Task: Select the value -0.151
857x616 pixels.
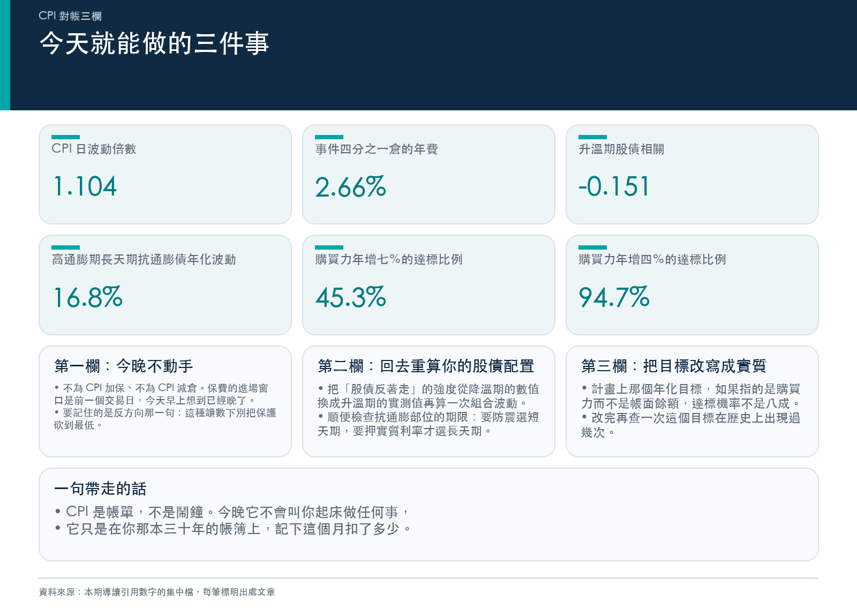Action: point(614,186)
